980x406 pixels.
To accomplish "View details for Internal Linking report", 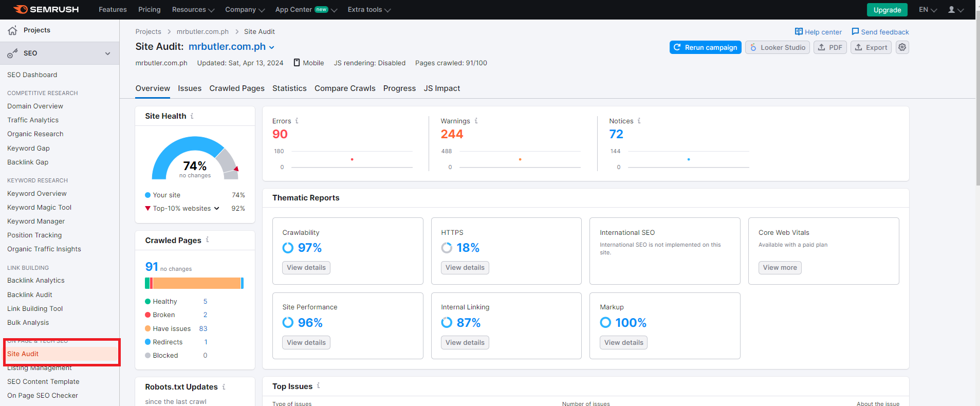I will tap(465, 343).
